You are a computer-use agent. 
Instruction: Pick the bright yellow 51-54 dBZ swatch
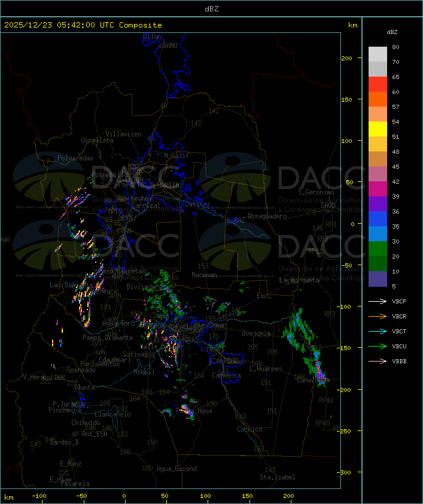(x=378, y=129)
